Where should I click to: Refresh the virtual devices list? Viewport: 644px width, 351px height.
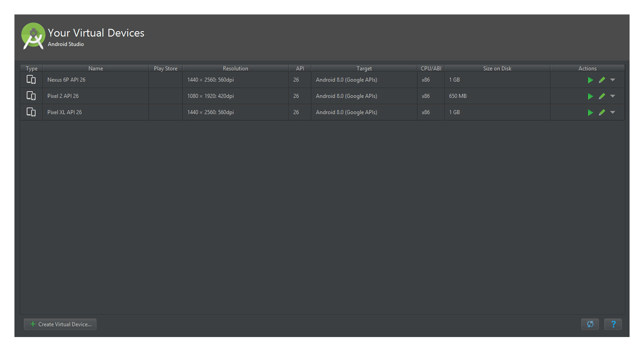590,325
